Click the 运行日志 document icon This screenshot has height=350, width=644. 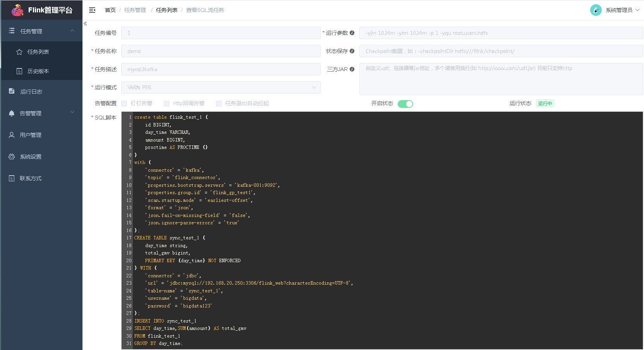pos(12,91)
